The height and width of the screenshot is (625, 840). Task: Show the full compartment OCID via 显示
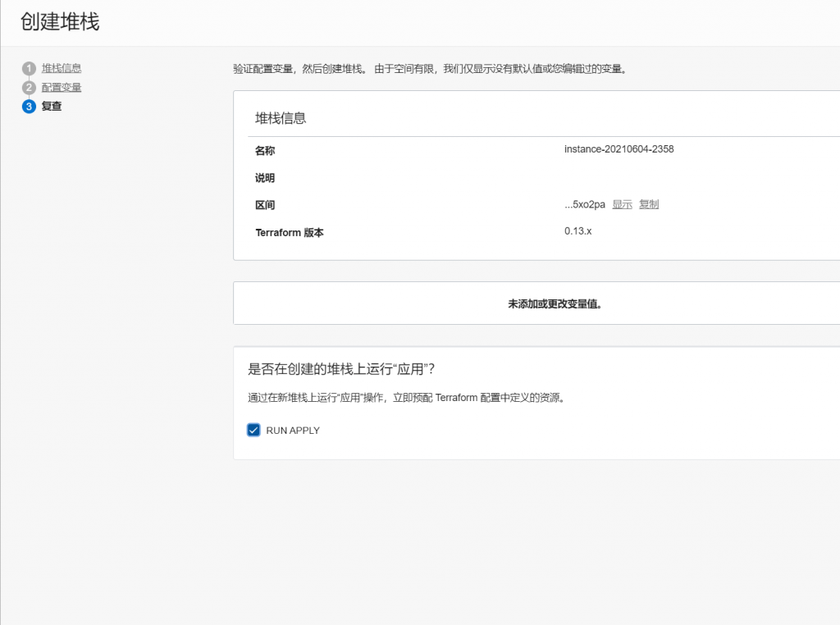click(622, 204)
